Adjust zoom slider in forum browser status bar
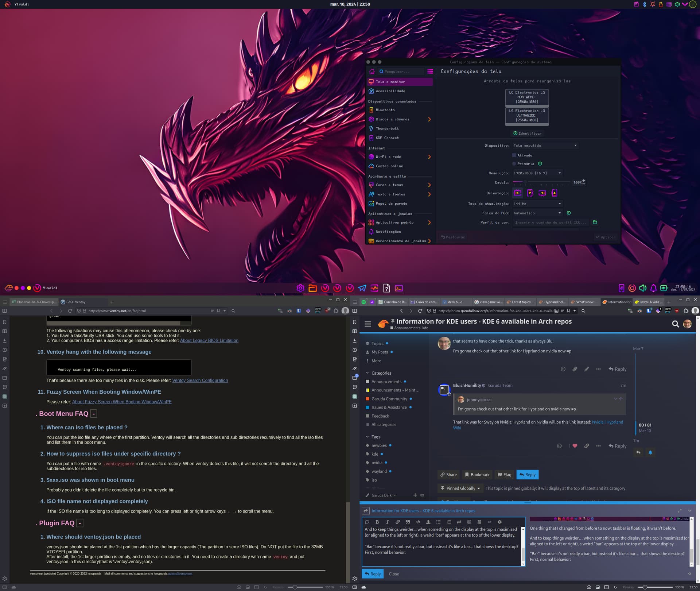The image size is (700, 591). click(655, 587)
